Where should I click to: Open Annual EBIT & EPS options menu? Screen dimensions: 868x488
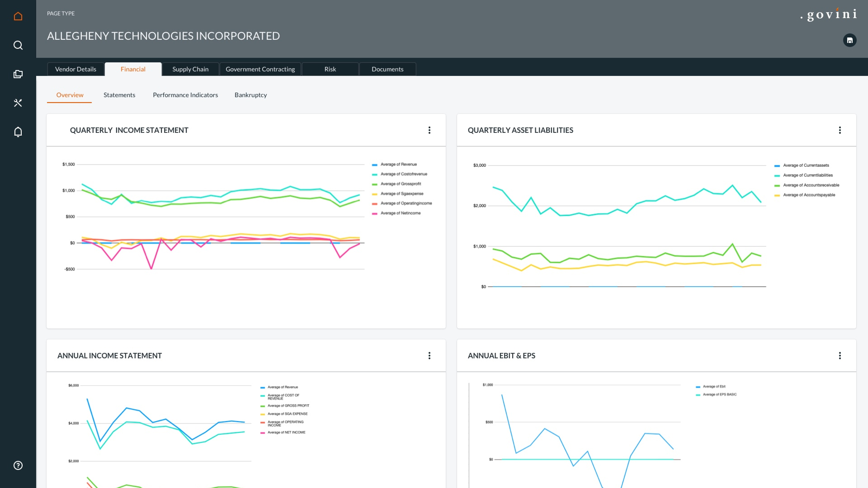840,356
